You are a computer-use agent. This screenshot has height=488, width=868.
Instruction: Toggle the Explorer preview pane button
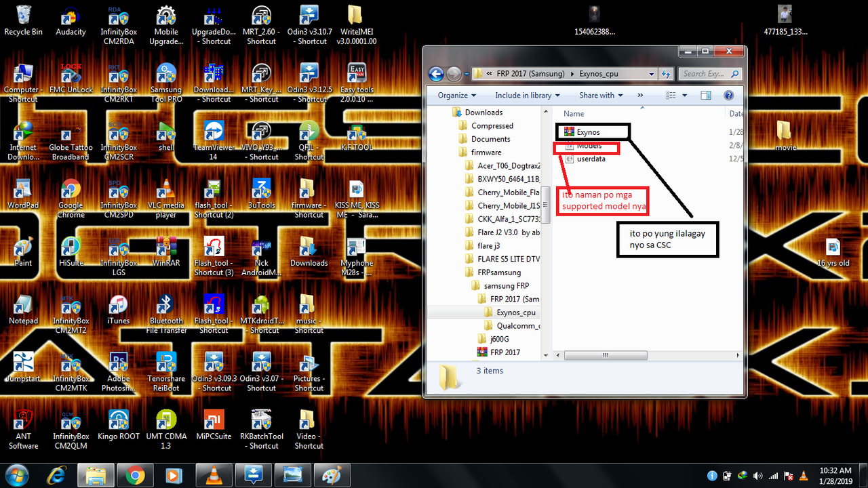pos(706,96)
